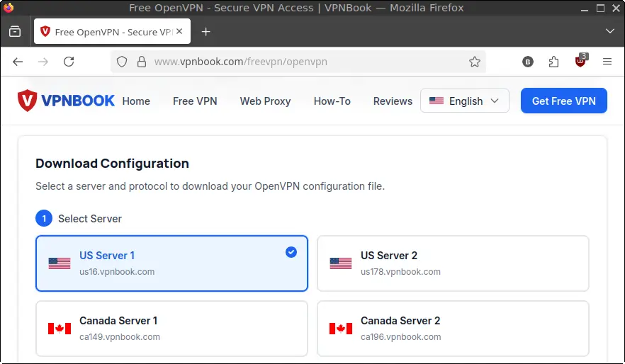The image size is (625, 364).
Task: Click the VPNBOOK logo
Action: [x=66, y=101]
